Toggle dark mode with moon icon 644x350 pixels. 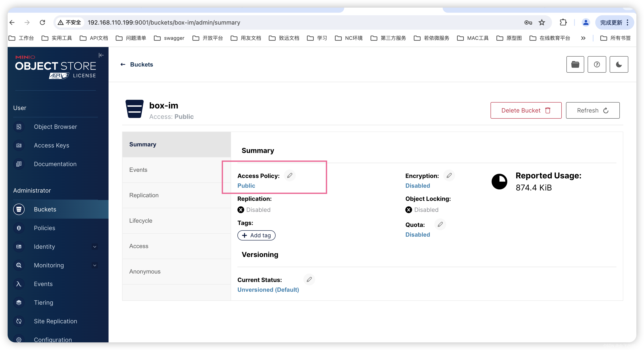[619, 64]
